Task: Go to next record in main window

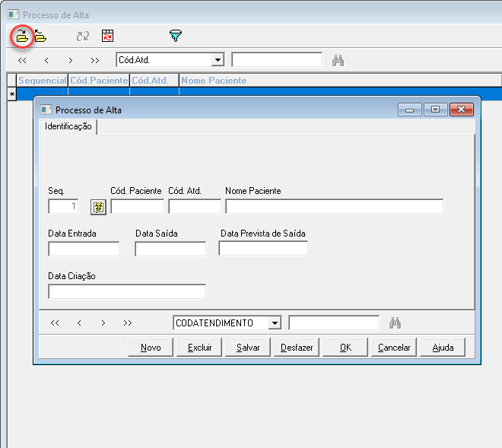Action: tap(71, 60)
